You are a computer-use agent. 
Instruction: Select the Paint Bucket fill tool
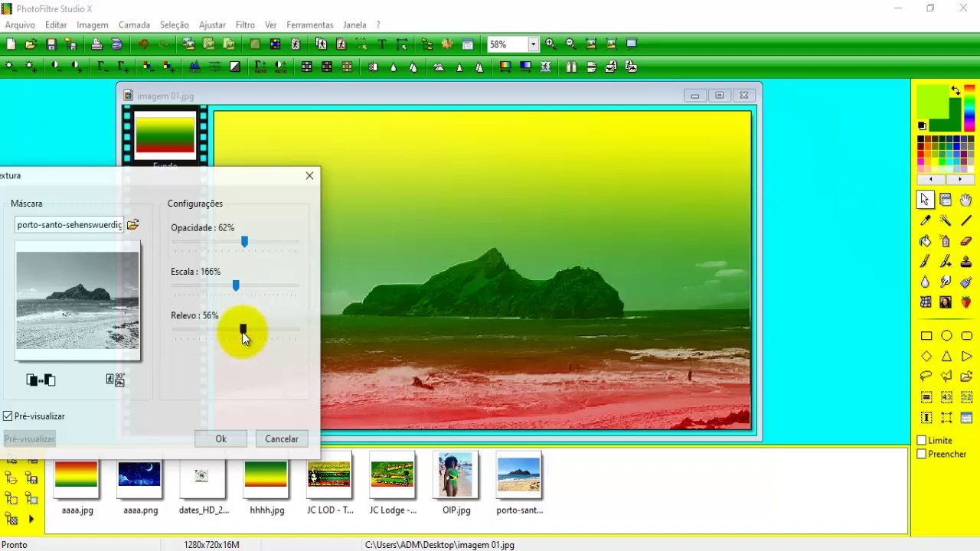tap(926, 241)
